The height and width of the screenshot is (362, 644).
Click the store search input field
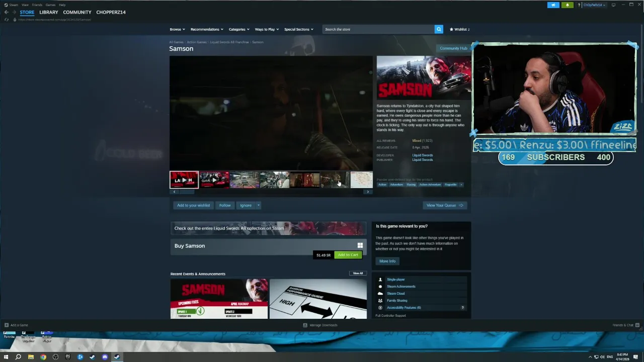pos(378,29)
